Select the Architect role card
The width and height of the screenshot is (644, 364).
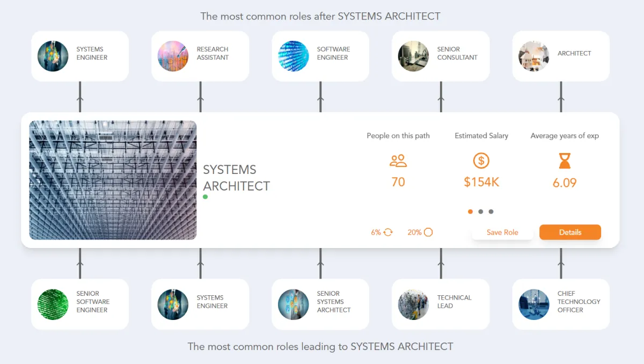point(561,56)
